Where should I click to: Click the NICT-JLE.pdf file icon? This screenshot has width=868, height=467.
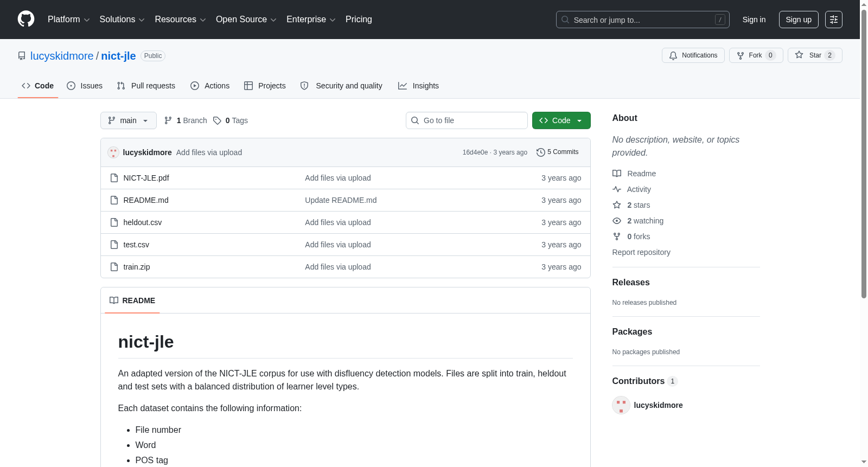tap(114, 178)
